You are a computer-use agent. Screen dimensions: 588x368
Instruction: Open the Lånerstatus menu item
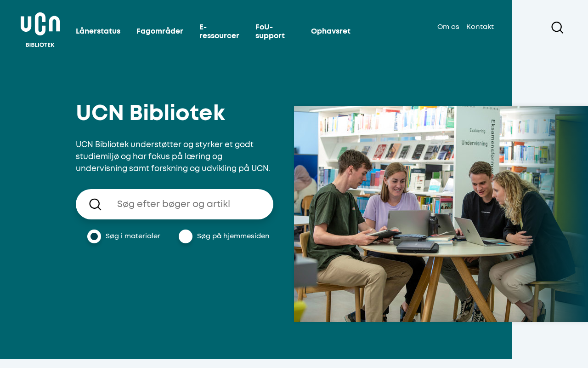[x=98, y=31]
